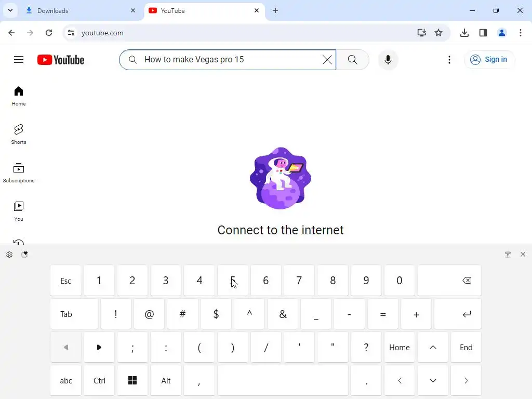
Task: Bookmark this page with the star icon
Action: [438, 33]
